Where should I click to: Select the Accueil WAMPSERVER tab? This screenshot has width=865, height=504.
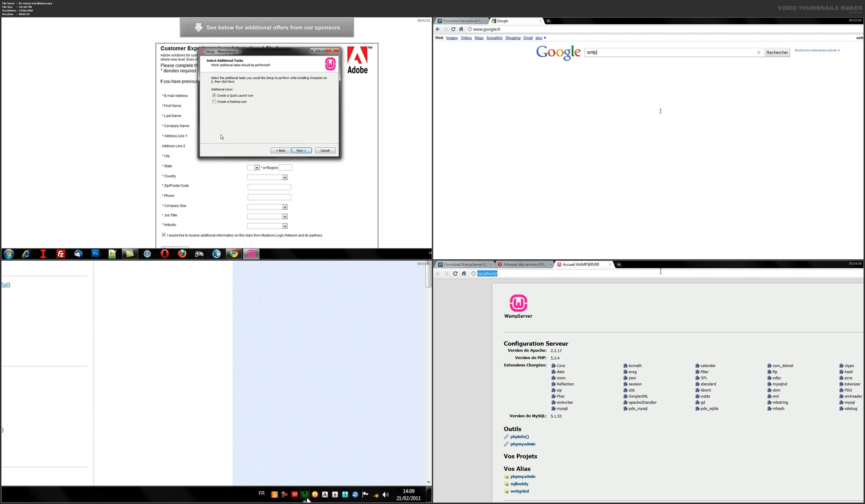[584, 265]
